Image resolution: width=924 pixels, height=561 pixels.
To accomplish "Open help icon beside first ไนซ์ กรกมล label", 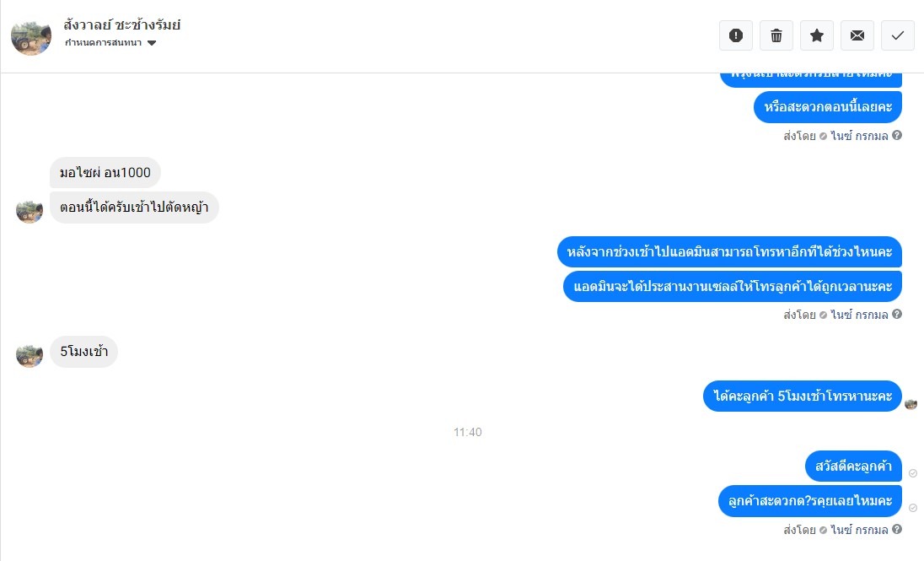I will coord(897,135).
